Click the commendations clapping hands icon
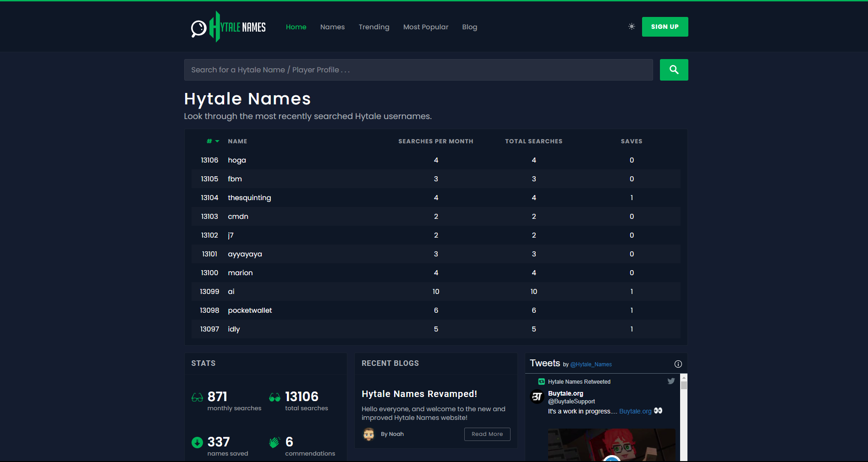Screen dimensions: 868x462 pos(274,442)
